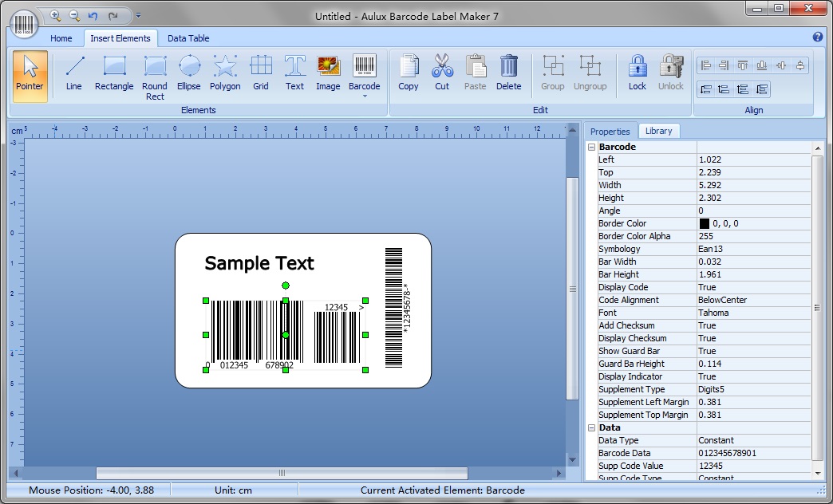Send backward one level, two-bar down arrow

coord(706,90)
